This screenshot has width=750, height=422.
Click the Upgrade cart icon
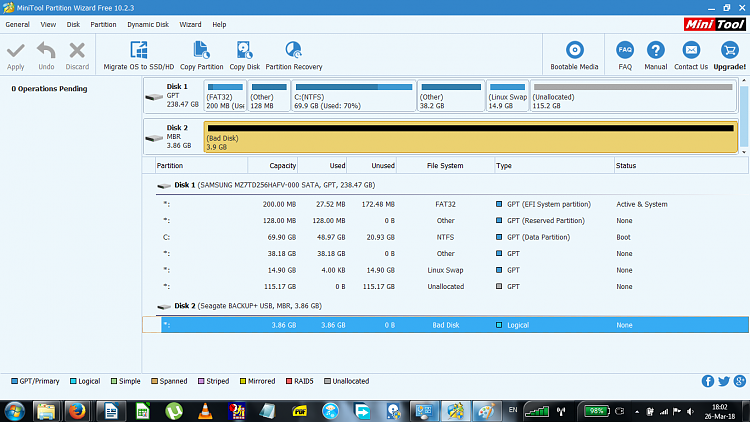coord(729,50)
